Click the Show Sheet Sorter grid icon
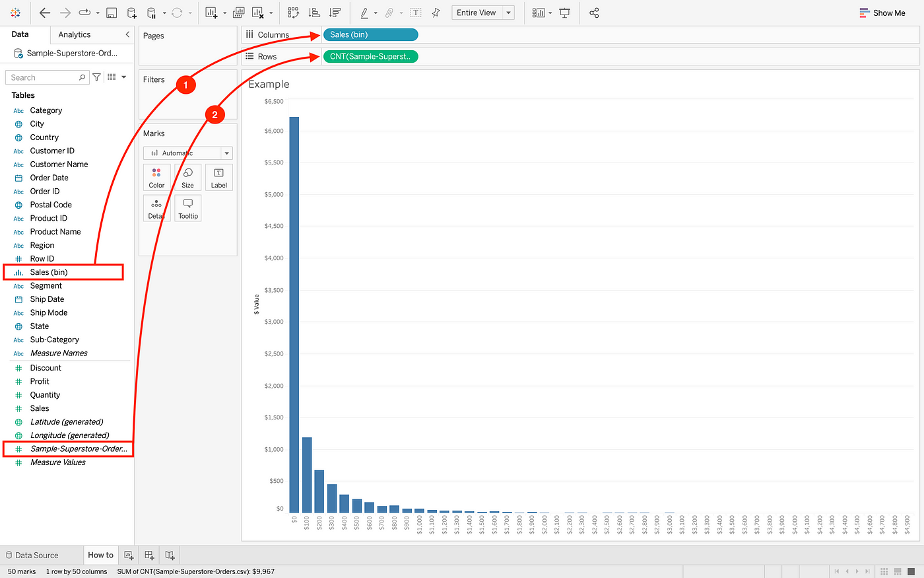Viewport: 924px width, 578px height. tap(884, 571)
